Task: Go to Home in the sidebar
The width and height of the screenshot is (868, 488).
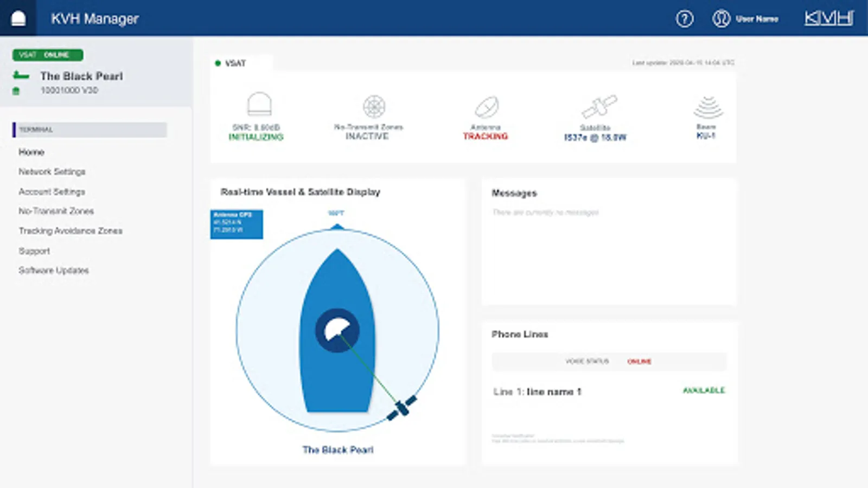Action: [x=31, y=152]
